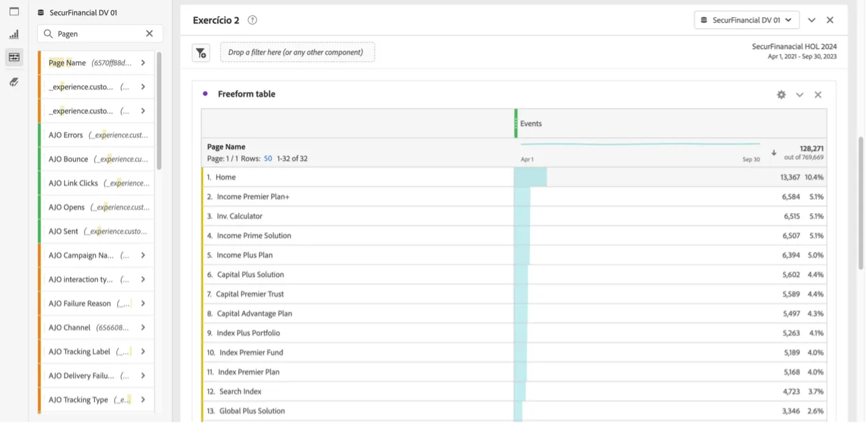This screenshot has width=868, height=425.
Task: Close the Freeform table visualization
Action: (818, 95)
